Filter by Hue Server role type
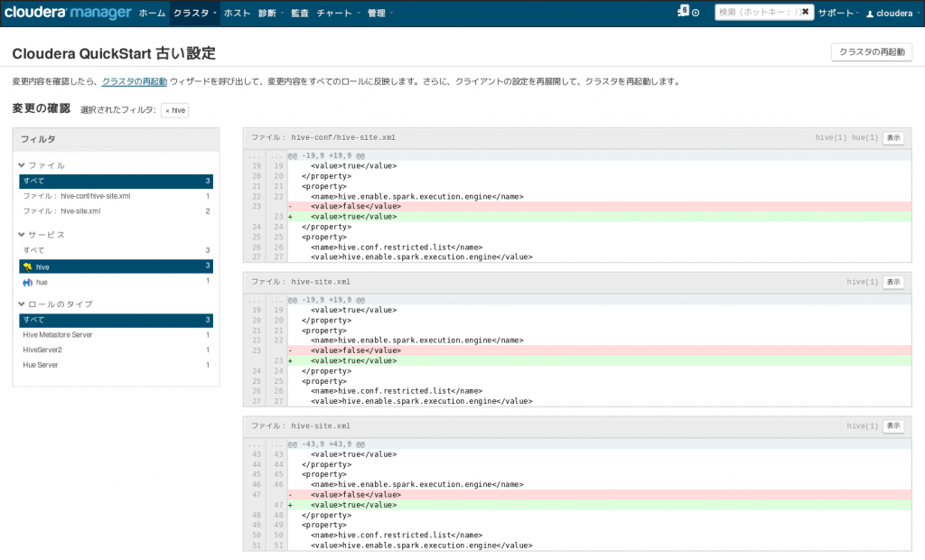The width and height of the screenshot is (925, 560). pos(116,365)
